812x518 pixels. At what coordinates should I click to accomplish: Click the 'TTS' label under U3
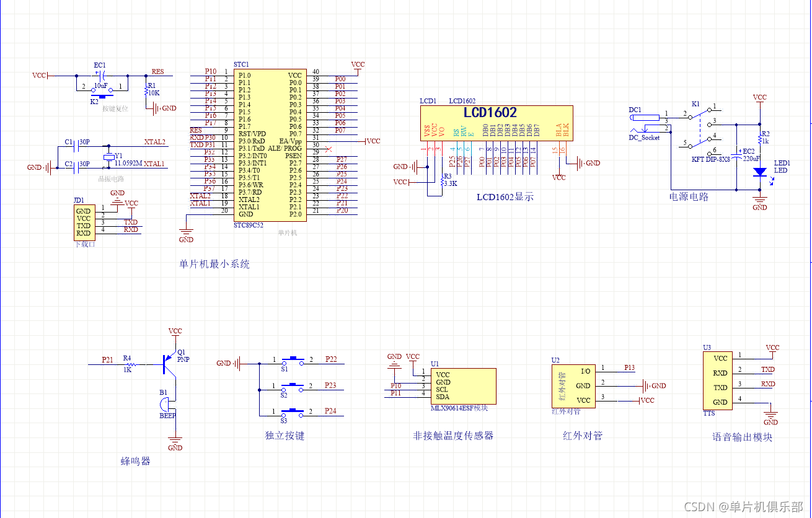click(x=709, y=413)
